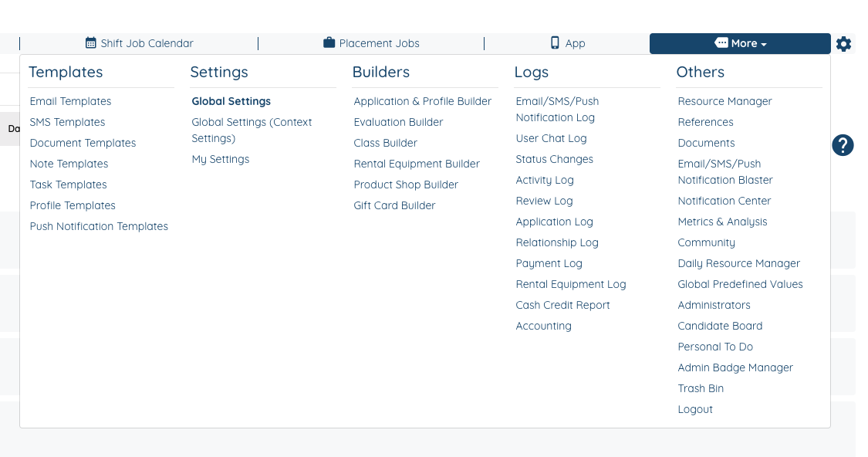Viewport: 868px width, 457px height.
Task: Open Class Builder
Action: [x=385, y=143]
